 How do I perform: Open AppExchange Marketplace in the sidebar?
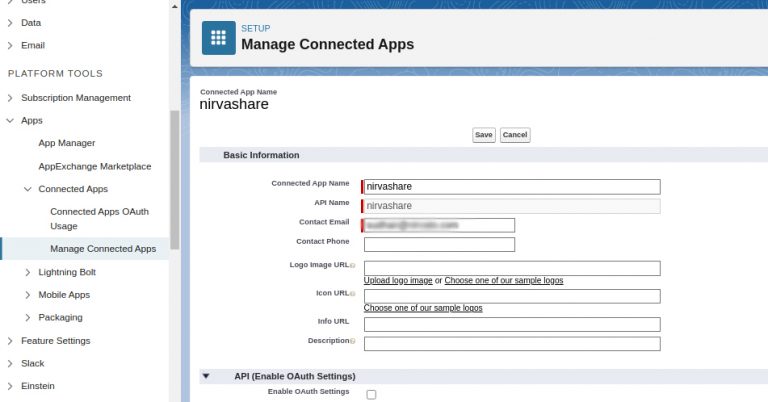(95, 166)
